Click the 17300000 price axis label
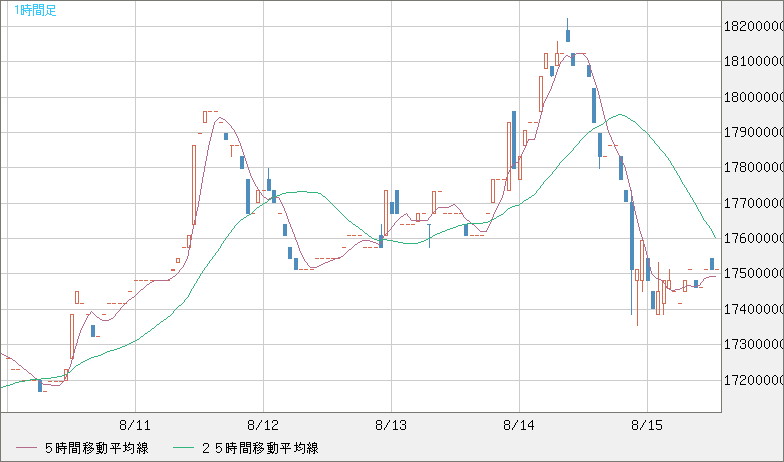Viewport: 784px width, 462px height. point(754,344)
